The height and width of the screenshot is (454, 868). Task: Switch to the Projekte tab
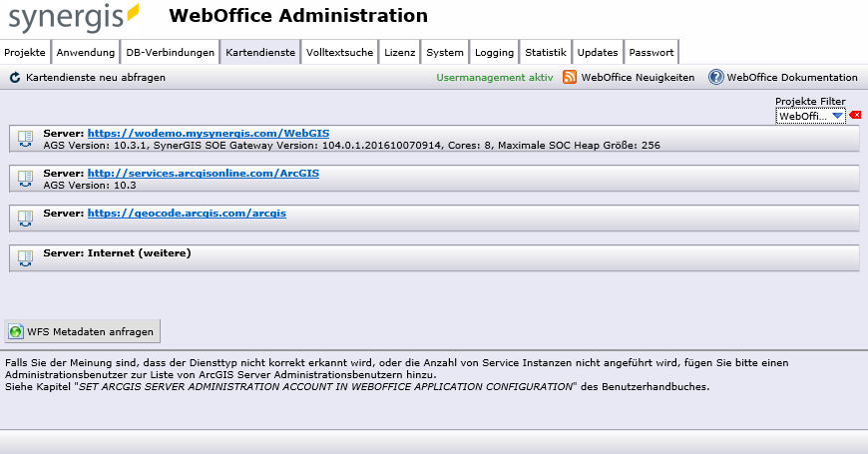[25, 52]
